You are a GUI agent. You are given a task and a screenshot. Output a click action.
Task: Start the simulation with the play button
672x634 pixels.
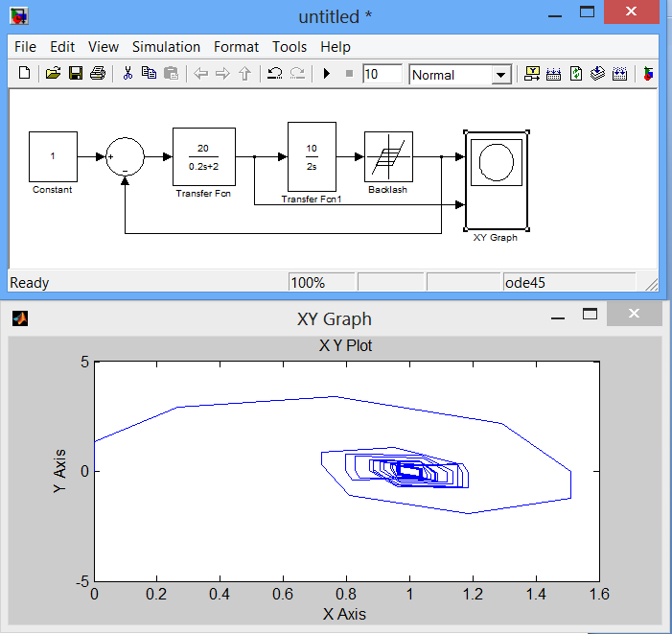[327, 74]
